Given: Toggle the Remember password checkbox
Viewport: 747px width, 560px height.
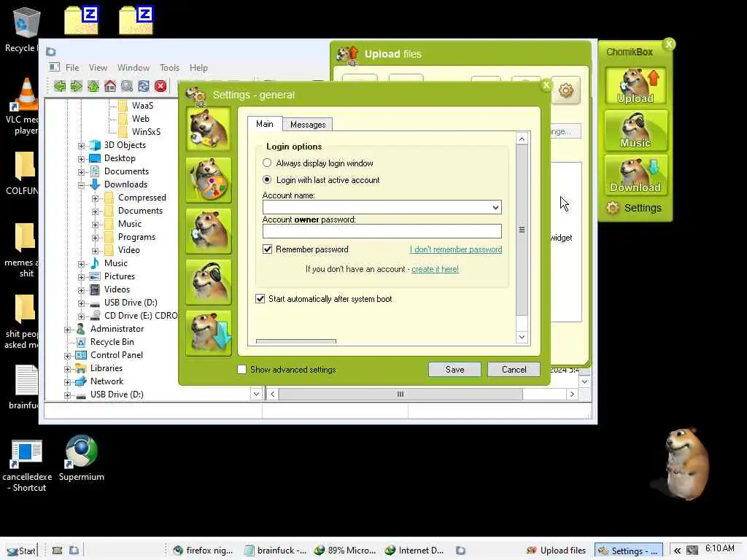Looking at the screenshot, I should pyautogui.click(x=267, y=249).
